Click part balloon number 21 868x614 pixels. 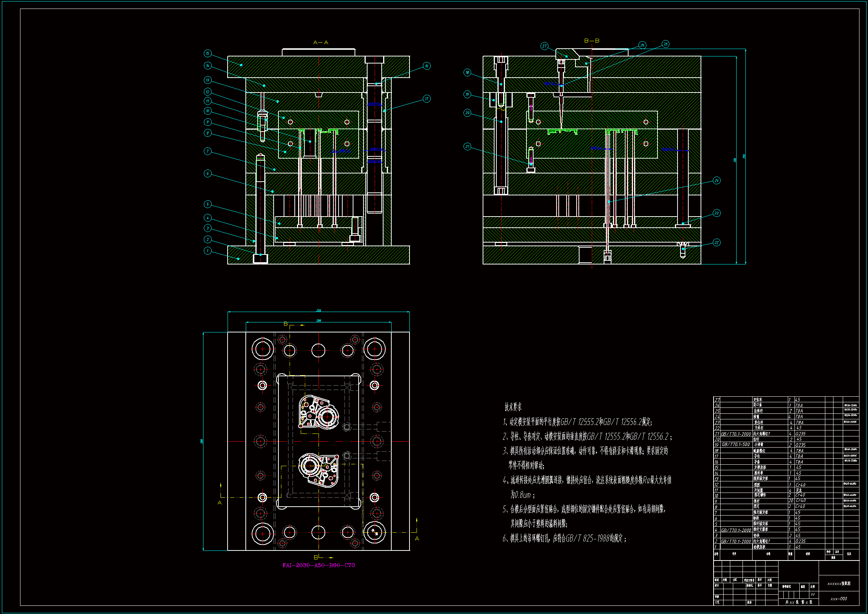[467, 146]
